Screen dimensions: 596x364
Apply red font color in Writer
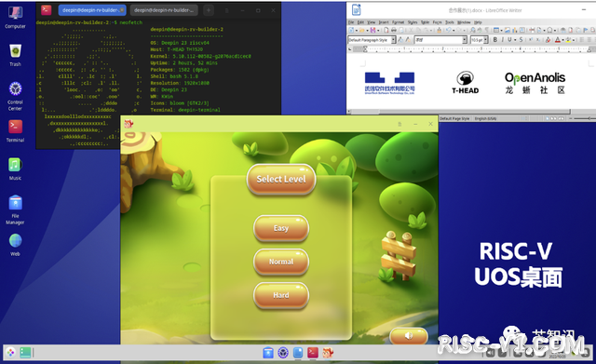coord(558,40)
